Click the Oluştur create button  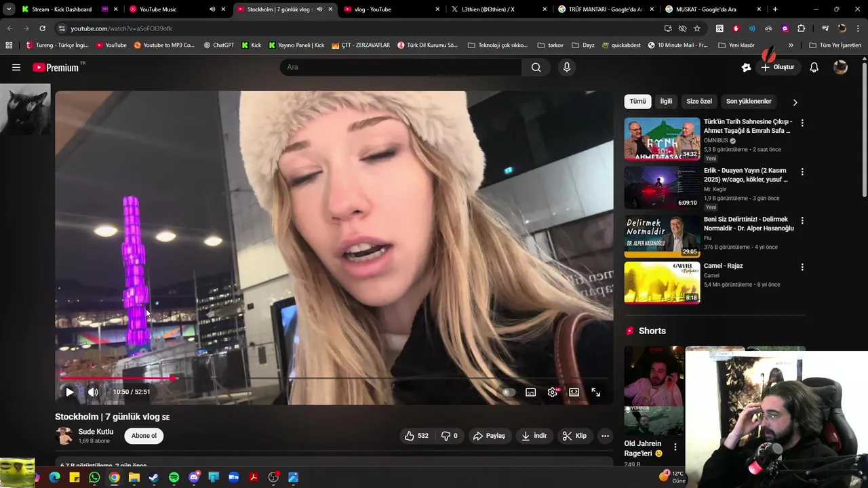(778, 67)
